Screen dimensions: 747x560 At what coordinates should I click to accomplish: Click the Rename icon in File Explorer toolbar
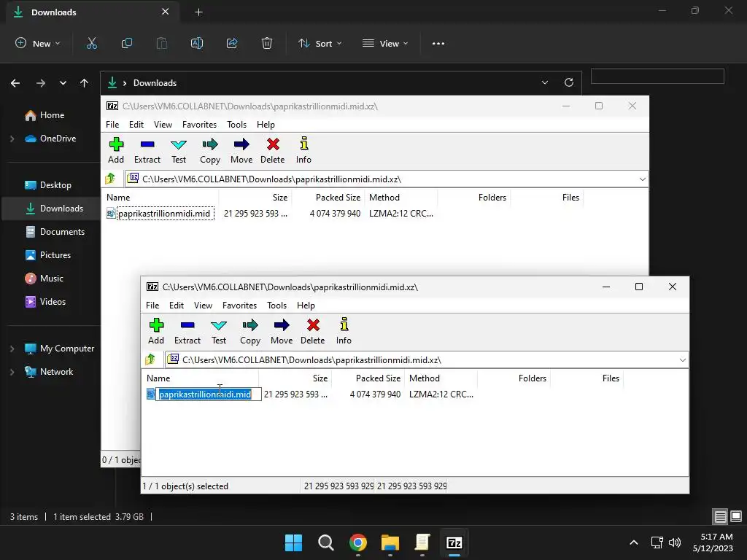[197, 43]
